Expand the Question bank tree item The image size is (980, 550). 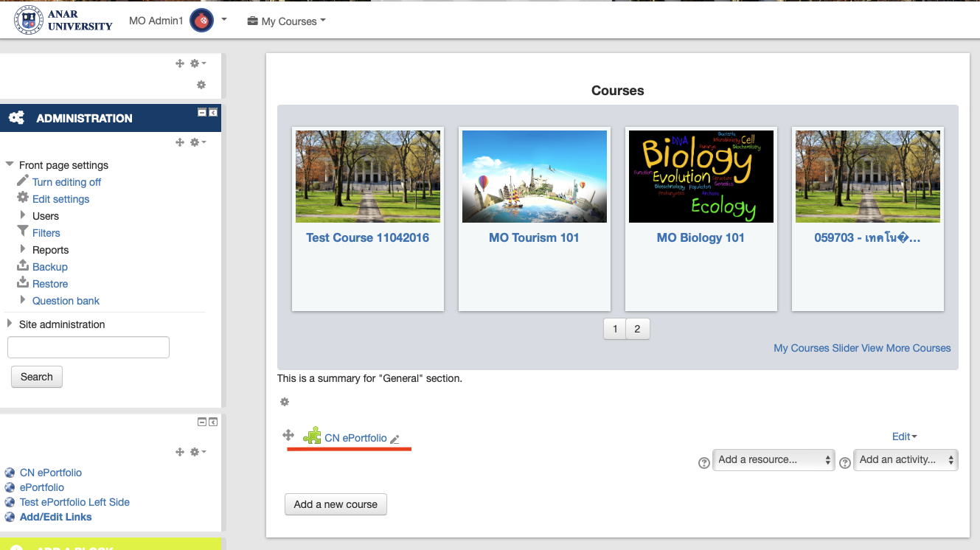tap(23, 300)
